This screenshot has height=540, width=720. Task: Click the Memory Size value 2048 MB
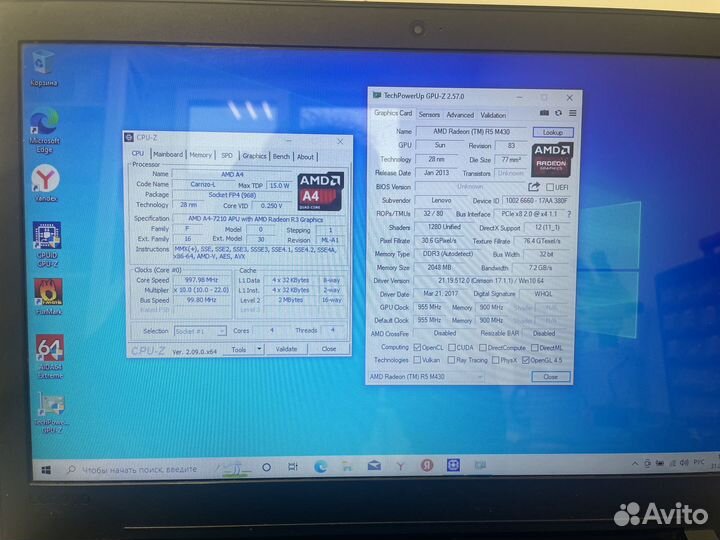click(439, 267)
